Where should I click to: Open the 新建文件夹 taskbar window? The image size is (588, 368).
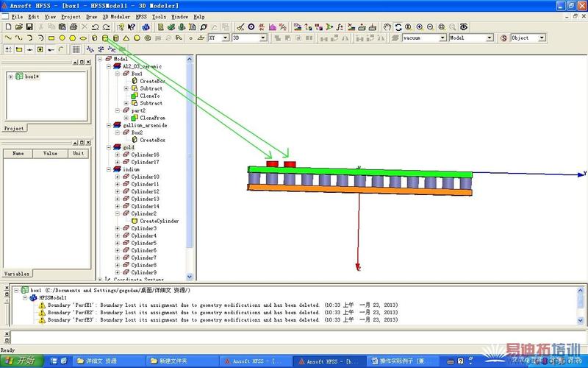tap(181, 361)
